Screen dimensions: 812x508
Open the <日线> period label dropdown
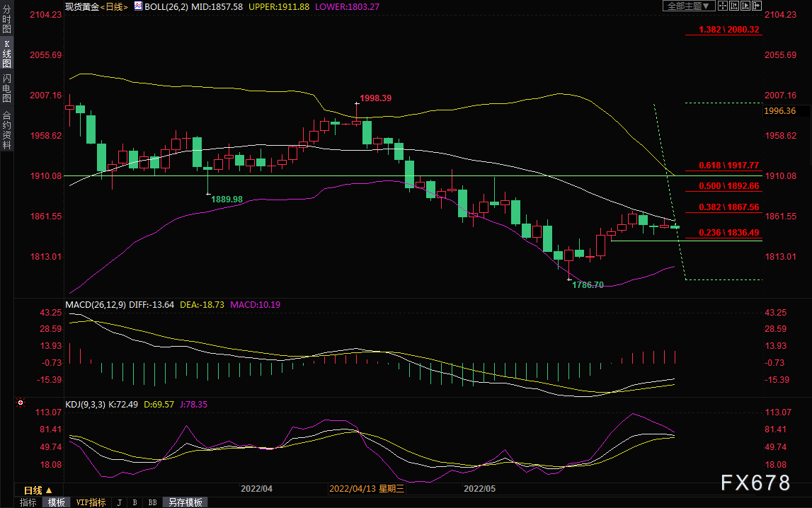113,7
